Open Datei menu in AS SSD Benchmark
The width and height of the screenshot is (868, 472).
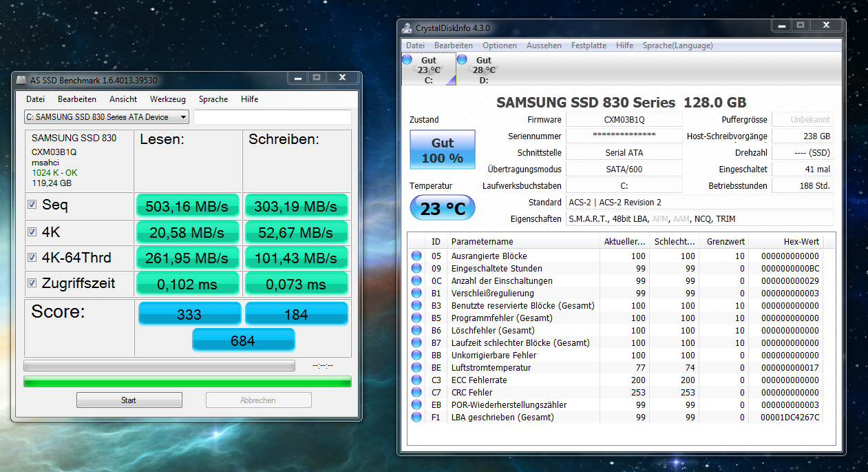coord(35,99)
